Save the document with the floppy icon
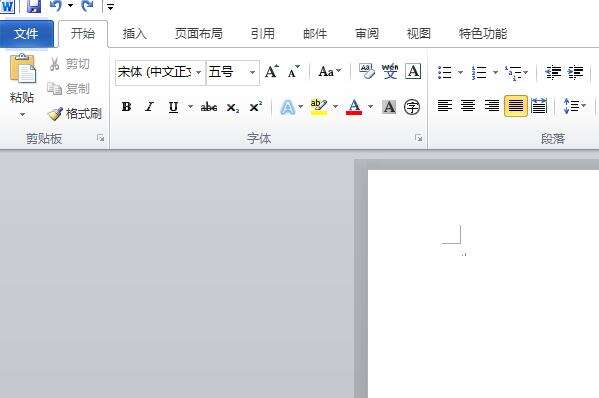Image resolution: width=599 pixels, height=398 pixels. click(x=34, y=6)
